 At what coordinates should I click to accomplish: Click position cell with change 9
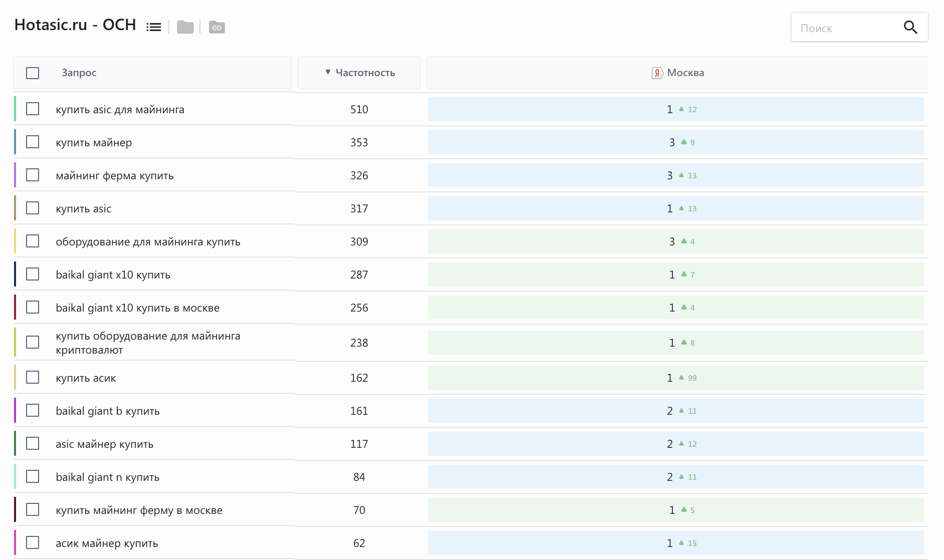click(675, 142)
